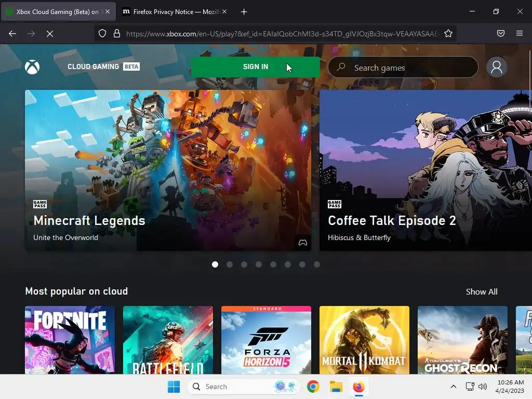Open the Battlefield game tile
This screenshot has height=399, width=532.
pos(168,340)
